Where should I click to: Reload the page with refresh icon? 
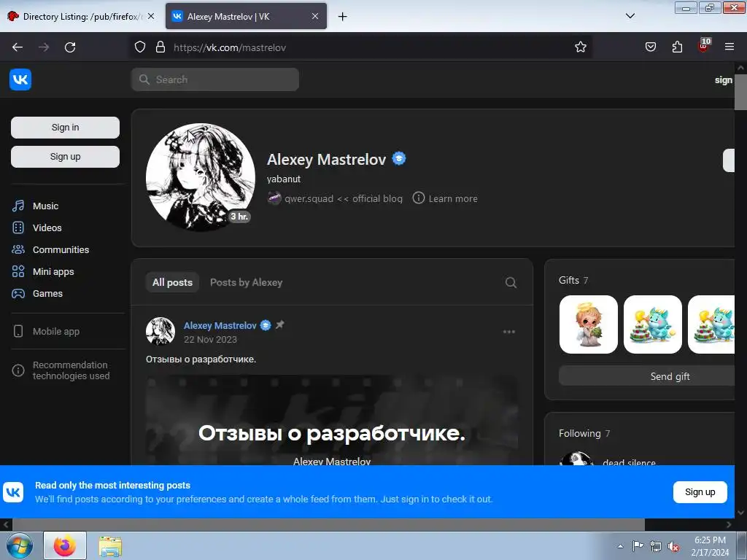pyautogui.click(x=70, y=47)
